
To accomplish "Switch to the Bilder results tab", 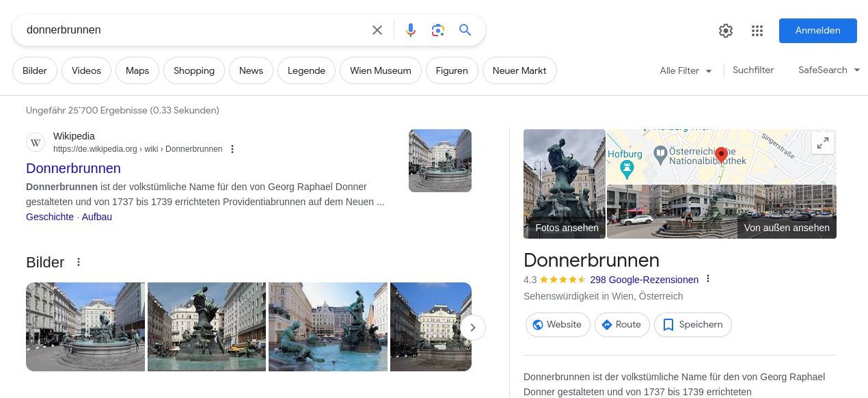I will click(x=34, y=70).
